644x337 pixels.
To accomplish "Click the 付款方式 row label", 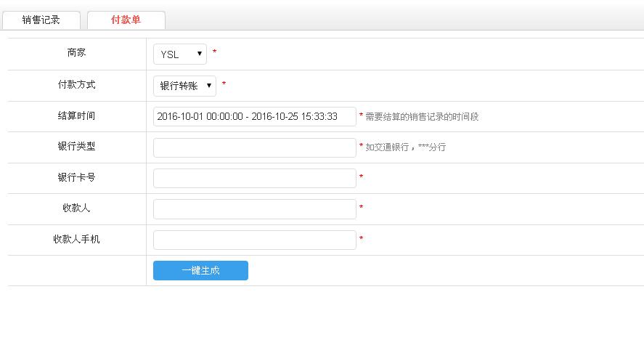I will tap(76, 85).
